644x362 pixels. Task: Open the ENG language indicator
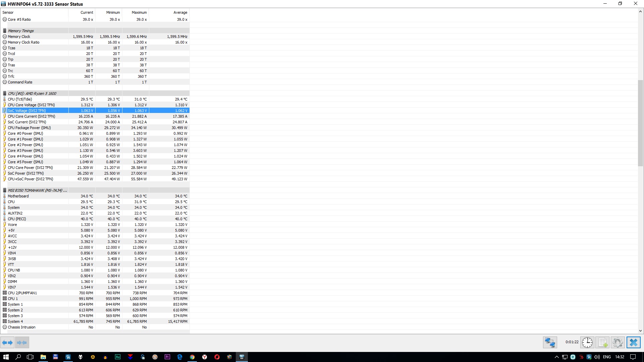(x=607, y=357)
